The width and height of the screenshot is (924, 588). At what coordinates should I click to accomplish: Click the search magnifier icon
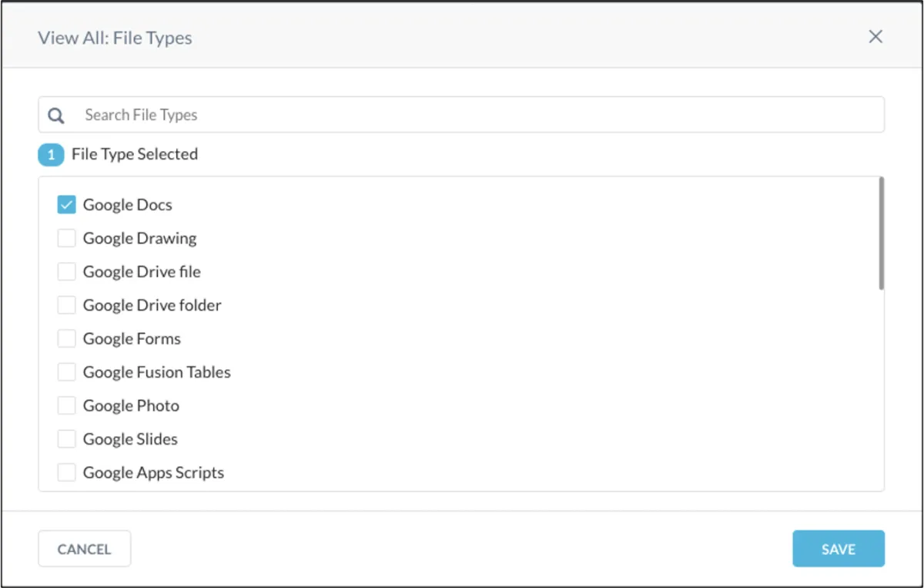56,116
